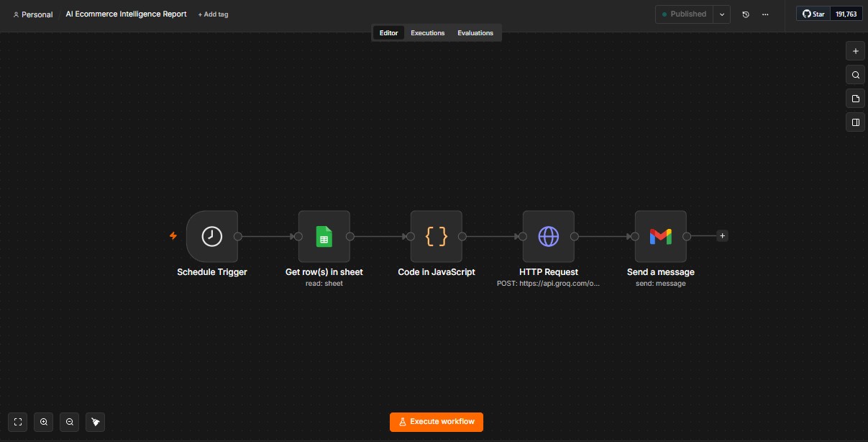Viewport: 868px width, 442px height.
Task: Toggle the side panel icon
Action: [855, 122]
